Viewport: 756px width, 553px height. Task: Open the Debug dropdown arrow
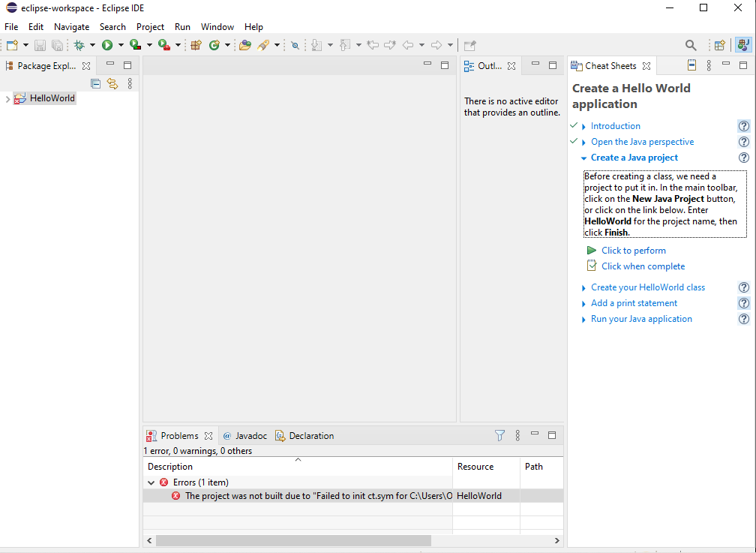coord(92,45)
